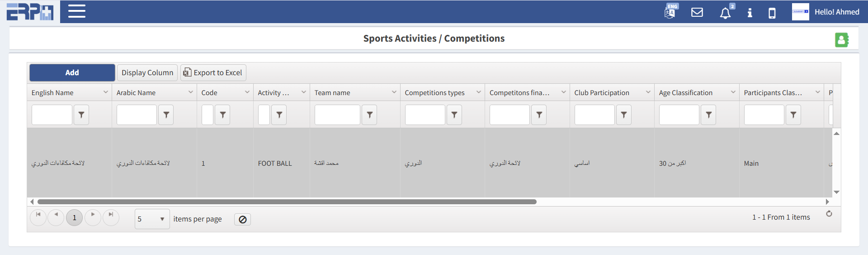Click the filter icon under English Name
Screen dimensions: 868x255
tap(81, 115)
